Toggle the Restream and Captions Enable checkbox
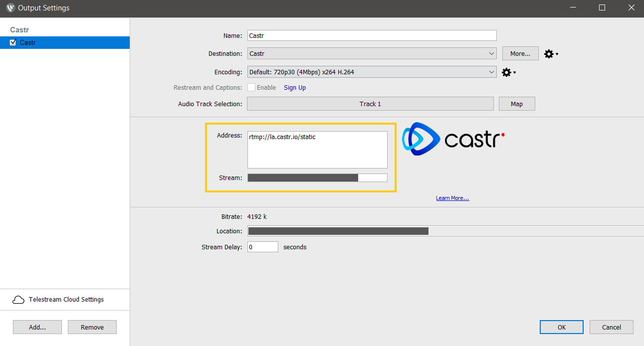Image resolution: width=644 pixels, height=346 pixels. [x=251, y=87]
